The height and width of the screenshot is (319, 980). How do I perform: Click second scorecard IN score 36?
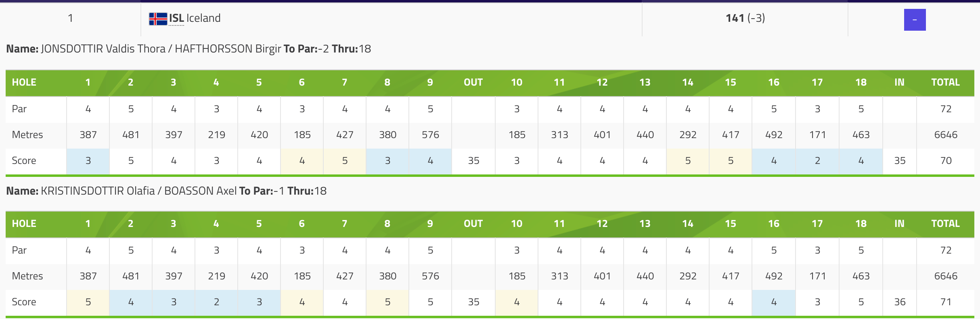pyautogui.click(x=900, y=302)
